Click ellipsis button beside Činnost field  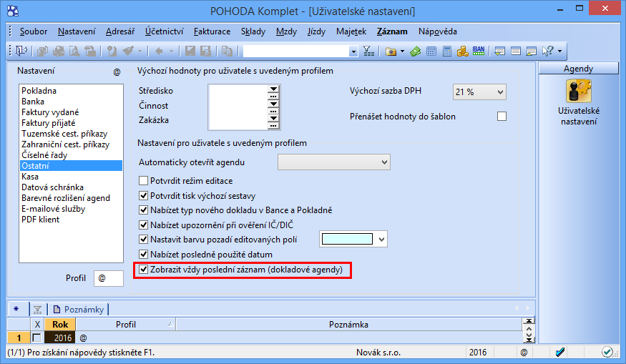[x=273, y=111]
